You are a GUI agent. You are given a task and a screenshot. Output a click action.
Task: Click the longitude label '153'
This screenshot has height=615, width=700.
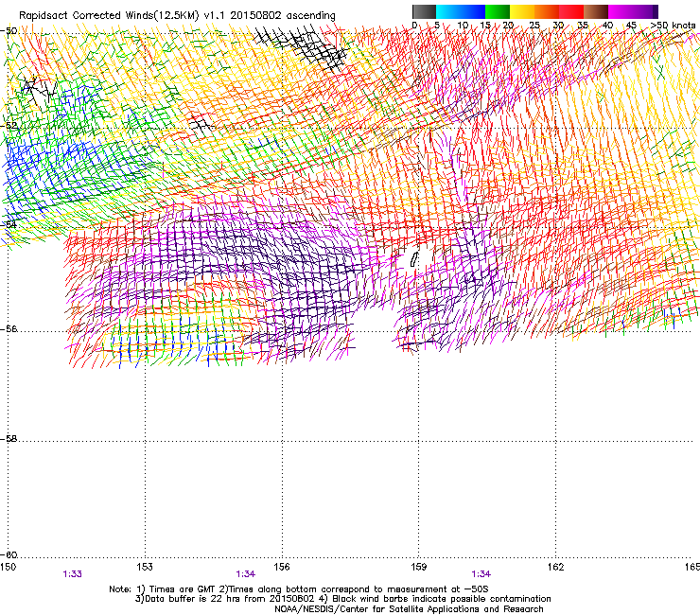coord(145,567)
